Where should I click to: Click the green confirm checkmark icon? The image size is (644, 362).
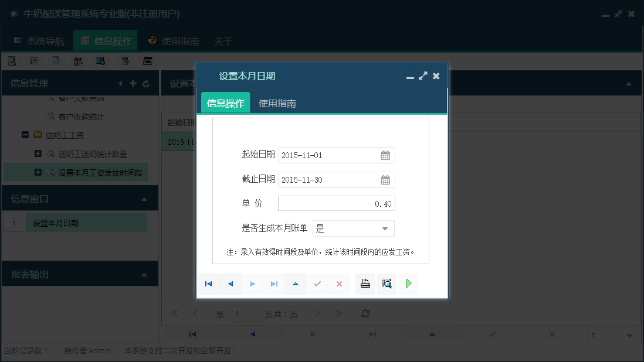[317, 284]
